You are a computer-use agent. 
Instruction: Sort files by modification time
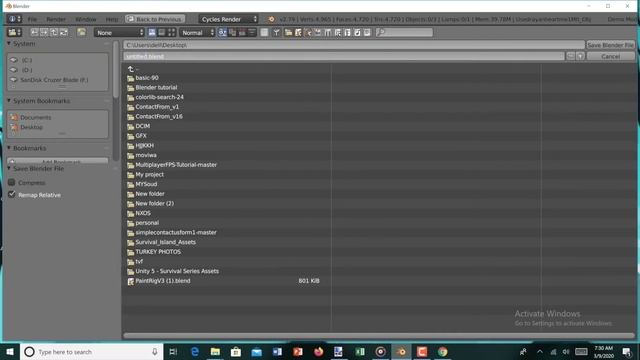click(242, 32)
